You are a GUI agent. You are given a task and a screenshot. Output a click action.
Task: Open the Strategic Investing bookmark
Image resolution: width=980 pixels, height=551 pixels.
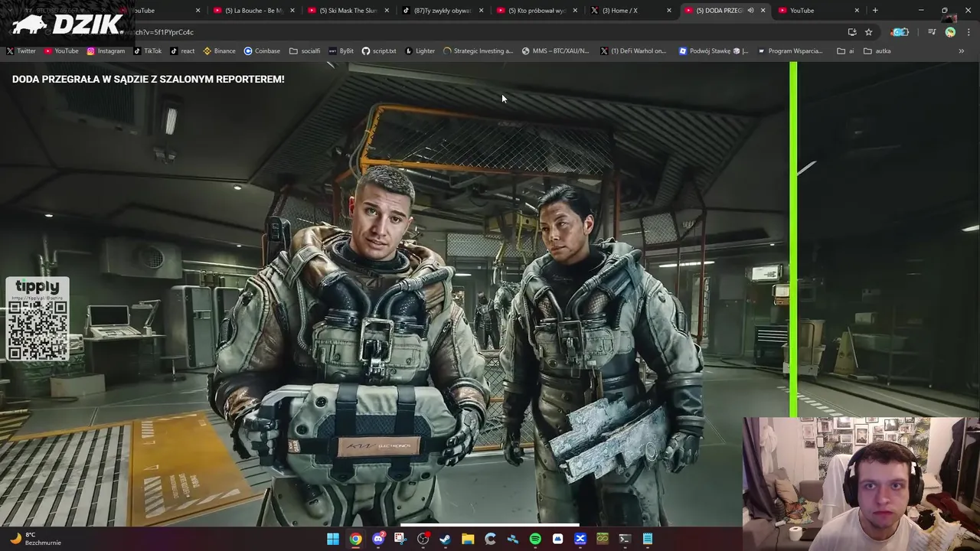point(478,51)
